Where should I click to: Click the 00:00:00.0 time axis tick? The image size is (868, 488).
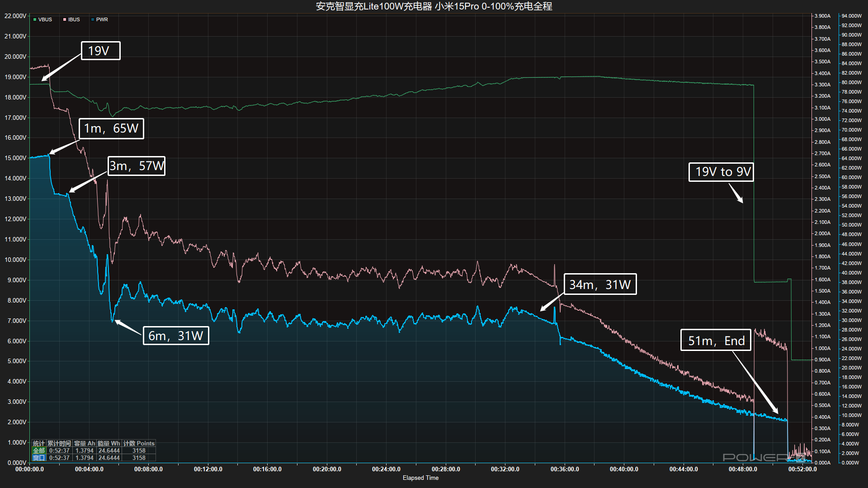pyautogui.click(x=30, y=469)
